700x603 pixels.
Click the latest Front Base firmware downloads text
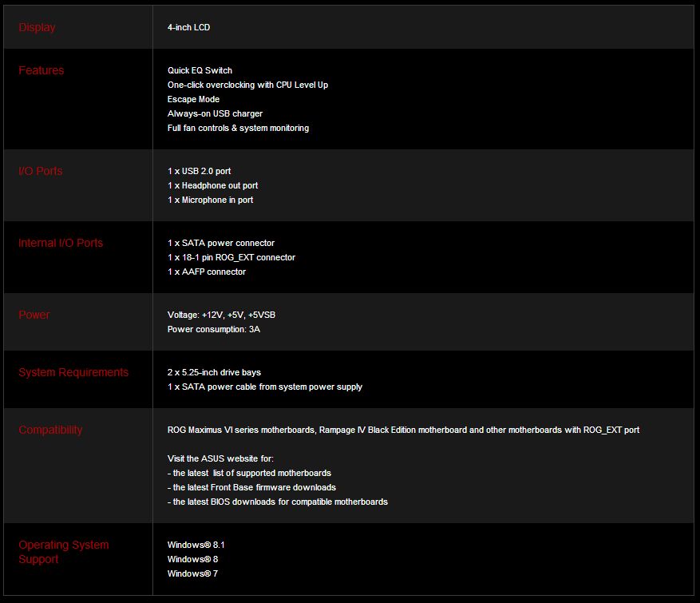(x=254, y=487)
